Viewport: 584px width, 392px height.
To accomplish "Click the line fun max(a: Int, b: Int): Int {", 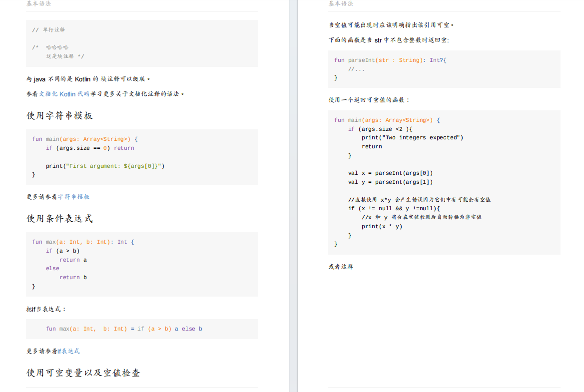I will 83,242.
